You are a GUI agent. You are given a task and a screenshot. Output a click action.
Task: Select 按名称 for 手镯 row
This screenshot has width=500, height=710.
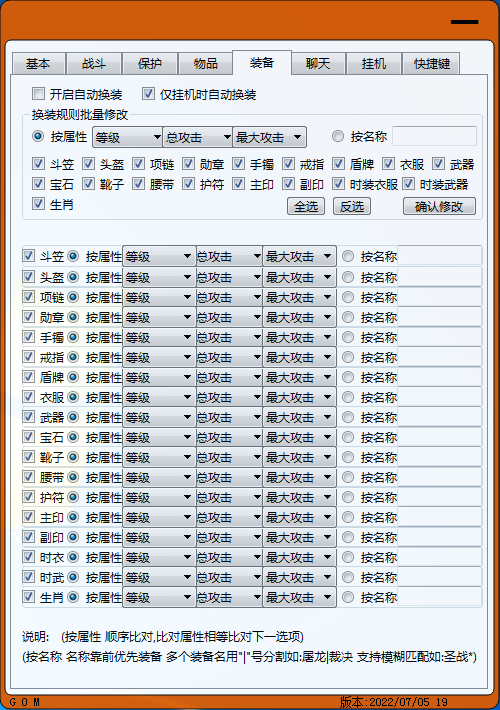click(x=348, y=337)
